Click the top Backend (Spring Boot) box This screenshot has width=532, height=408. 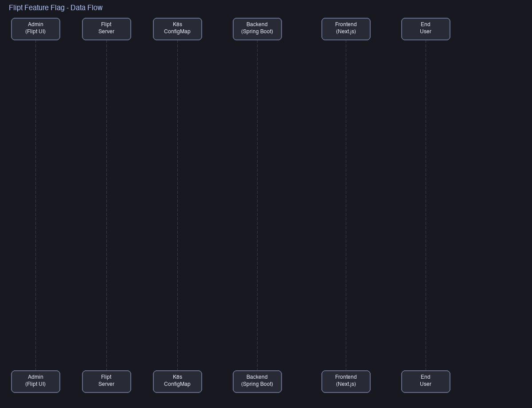(257, 29)
